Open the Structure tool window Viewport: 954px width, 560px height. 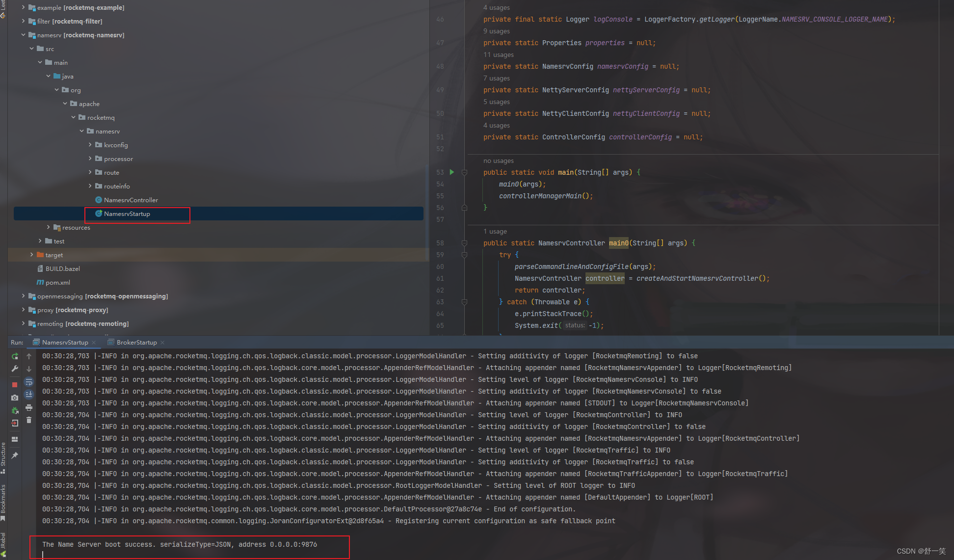3,456
